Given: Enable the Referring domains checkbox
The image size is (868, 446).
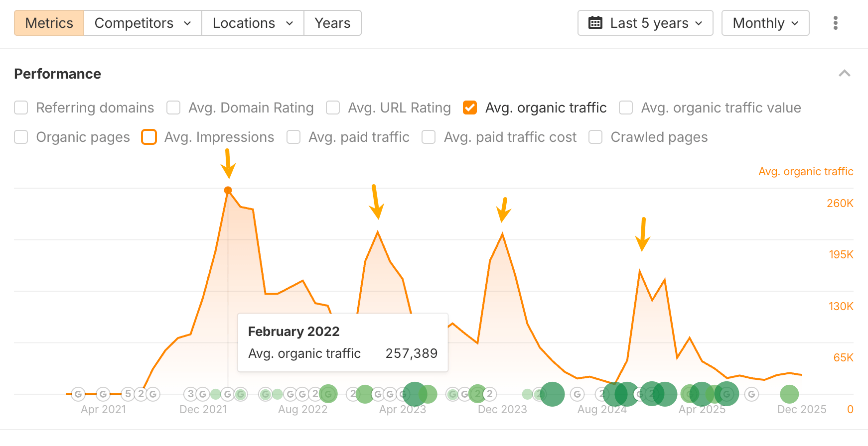Looking at the screenshot, I should (x=21, y=108).
